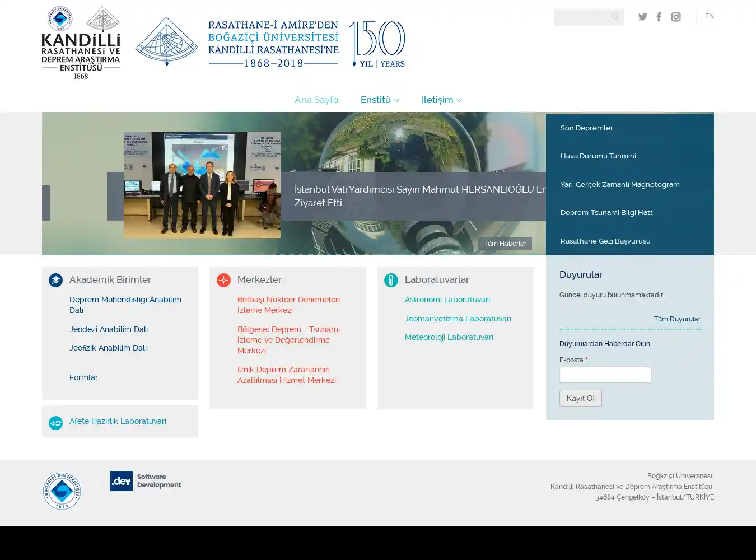The height and width of the screenshot is (560, 756).
Task: Open İznik Deprem Zararlarının Azaltılması Merkezi
Action: [287, 375]
